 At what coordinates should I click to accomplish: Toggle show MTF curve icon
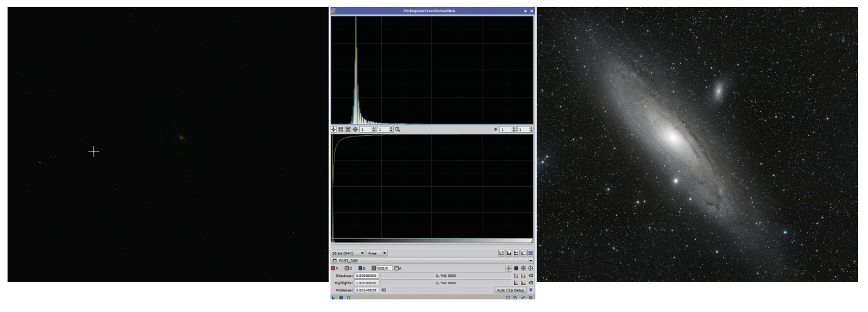tap(516, 253)
